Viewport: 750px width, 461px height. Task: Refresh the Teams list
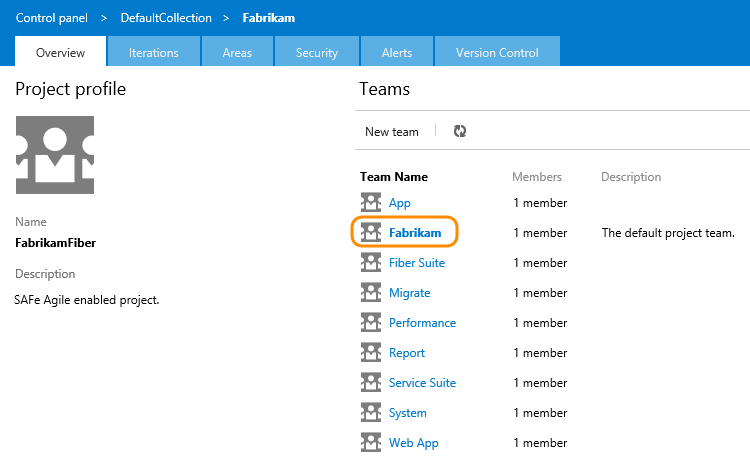(x=460, y=131)
